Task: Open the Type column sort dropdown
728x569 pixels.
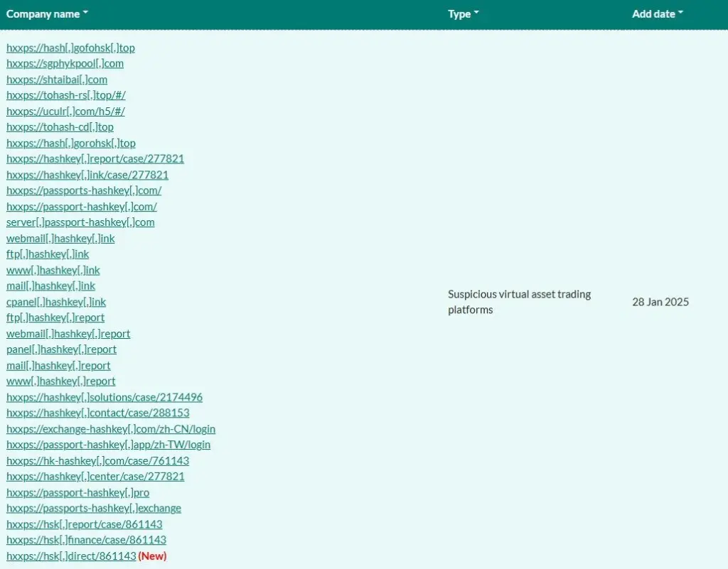Action: coord(463,13)
